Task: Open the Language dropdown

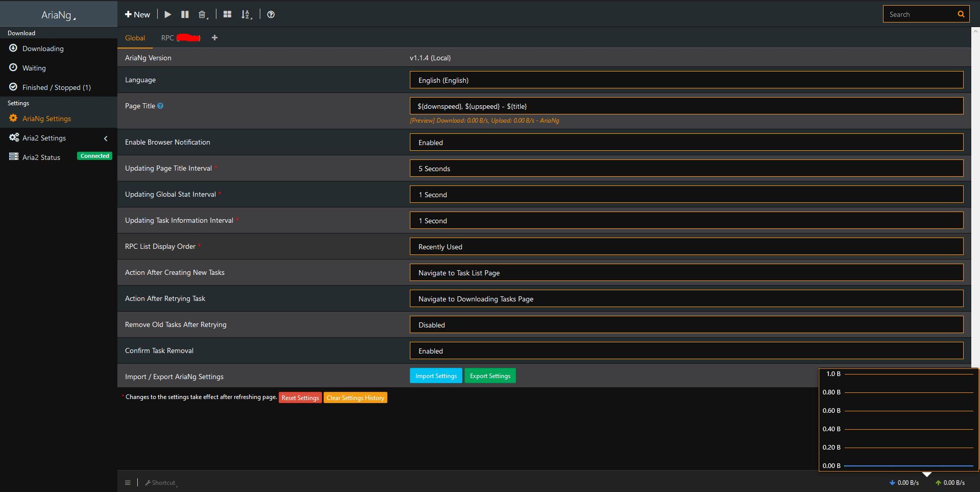Action: [x=687, y=80]
